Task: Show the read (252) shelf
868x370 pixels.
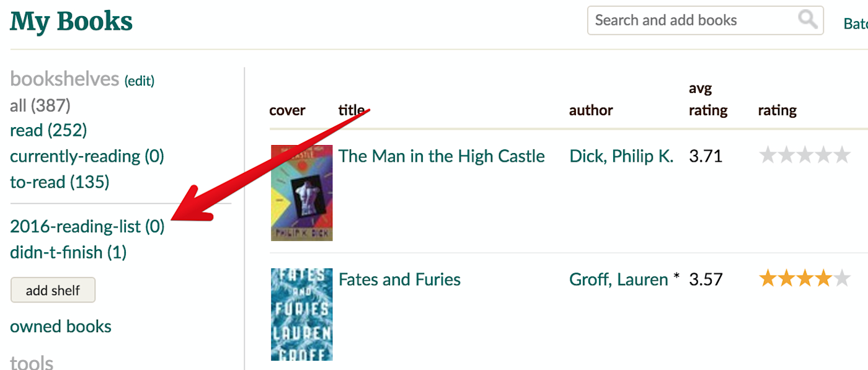Action: point(48,130)
